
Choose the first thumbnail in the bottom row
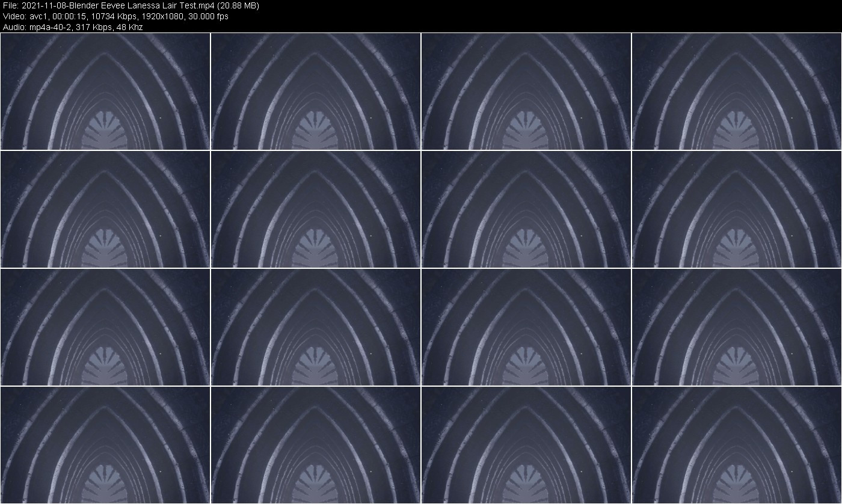click(x=105, y=444)
